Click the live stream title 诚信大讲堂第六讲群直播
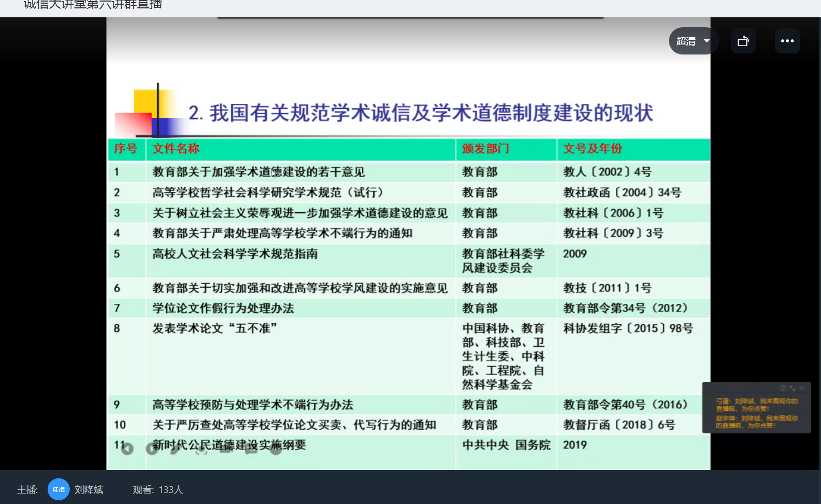The height and width of the screenshot is (504, 821). [93, 5]
